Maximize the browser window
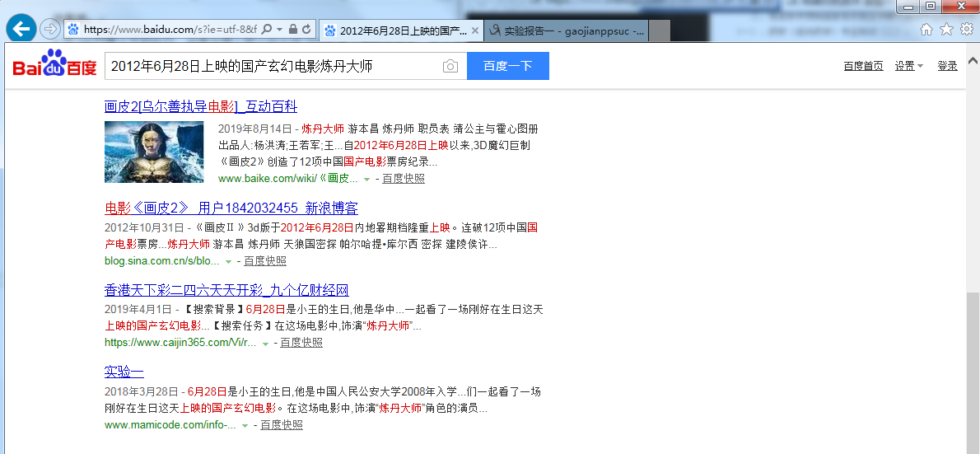The height and width of the screenshot is (454, 980). click(x=931, y=7)
